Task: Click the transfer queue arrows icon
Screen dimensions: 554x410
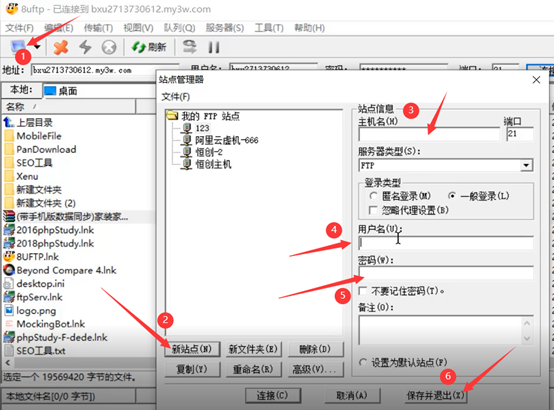Action: 190,47
